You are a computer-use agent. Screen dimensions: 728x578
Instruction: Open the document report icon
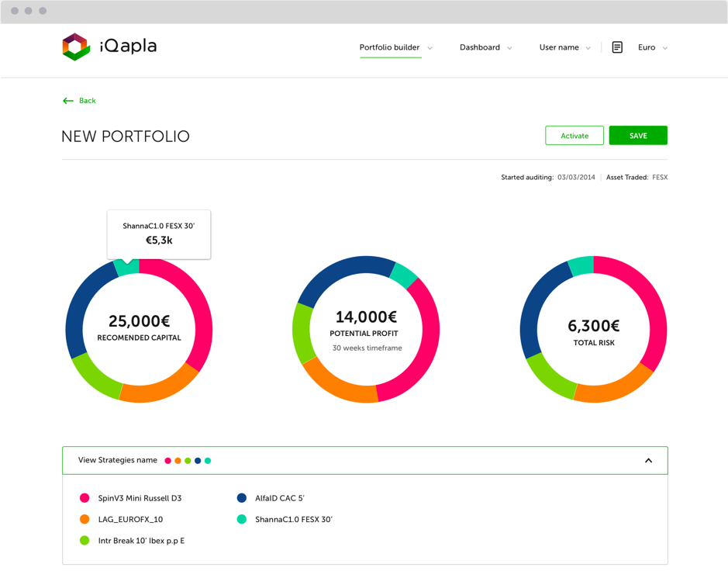coord(617,47)
